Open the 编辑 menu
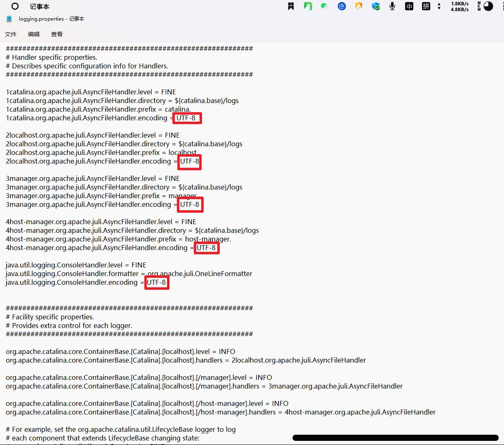This screenshot has height=445, width=504. pos(34,34)
